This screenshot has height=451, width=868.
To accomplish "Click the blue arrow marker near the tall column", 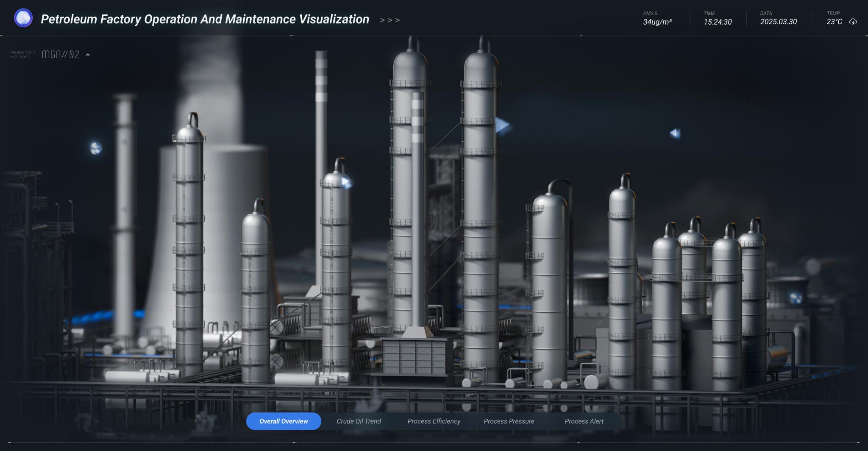I will point(502,125).
